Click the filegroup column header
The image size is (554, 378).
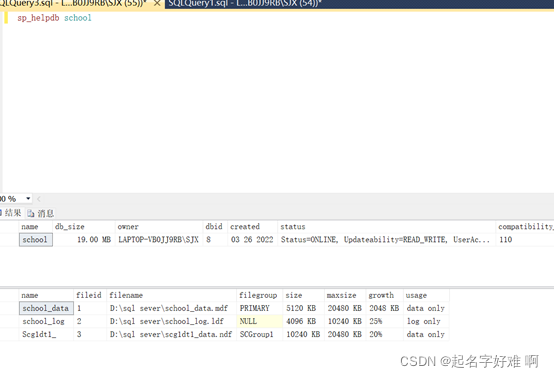point(260,295)
